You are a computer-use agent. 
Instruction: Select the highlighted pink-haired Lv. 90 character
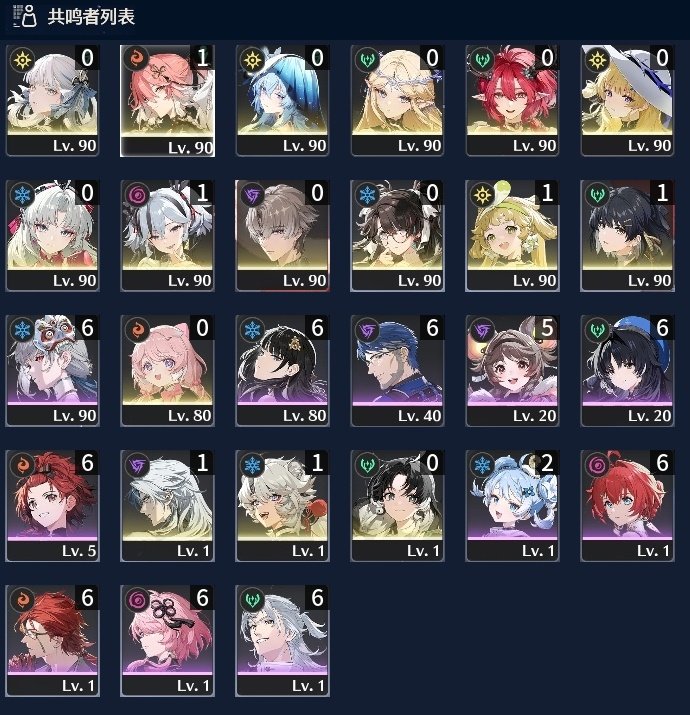167,101
